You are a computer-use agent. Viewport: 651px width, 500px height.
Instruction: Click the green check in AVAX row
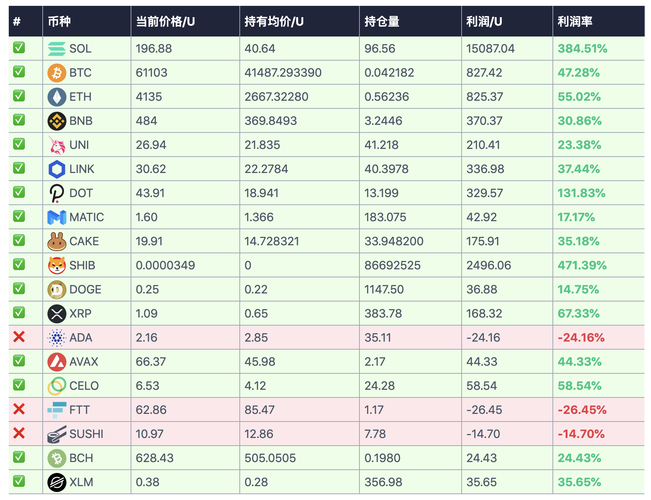(19, 360)
